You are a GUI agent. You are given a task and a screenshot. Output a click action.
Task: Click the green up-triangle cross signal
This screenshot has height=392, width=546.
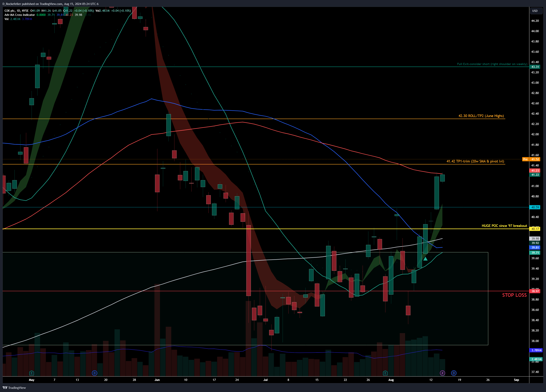coord(425,259)
